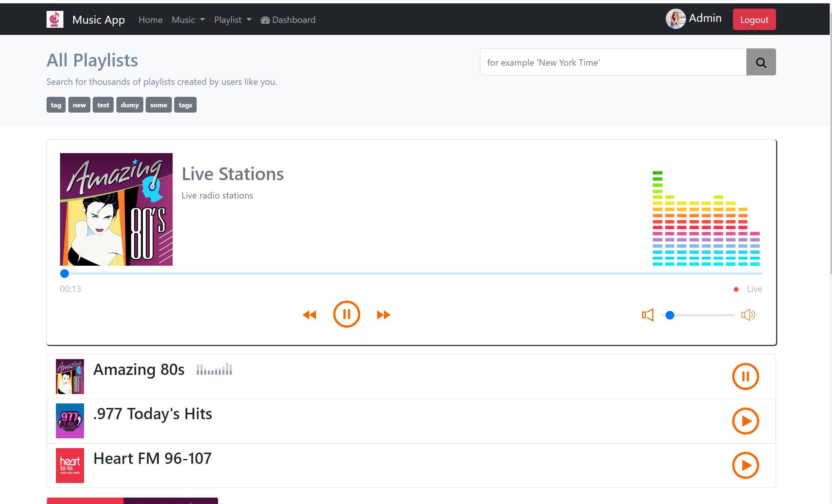Expand the Music dropdown menu
The height and width of the screenshot is (504, 832).
[188, 20]
